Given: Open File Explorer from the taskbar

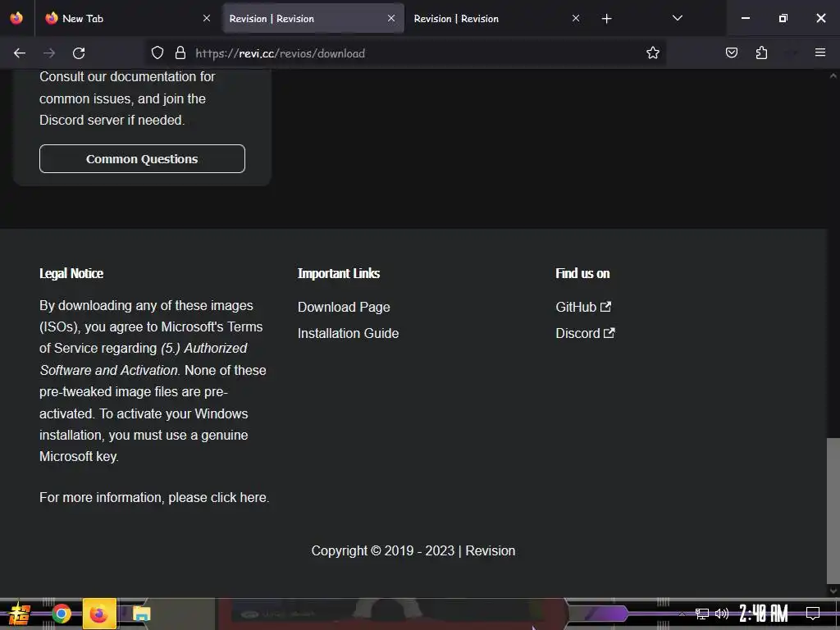Looking at the screenshot, I should point(141,614).
